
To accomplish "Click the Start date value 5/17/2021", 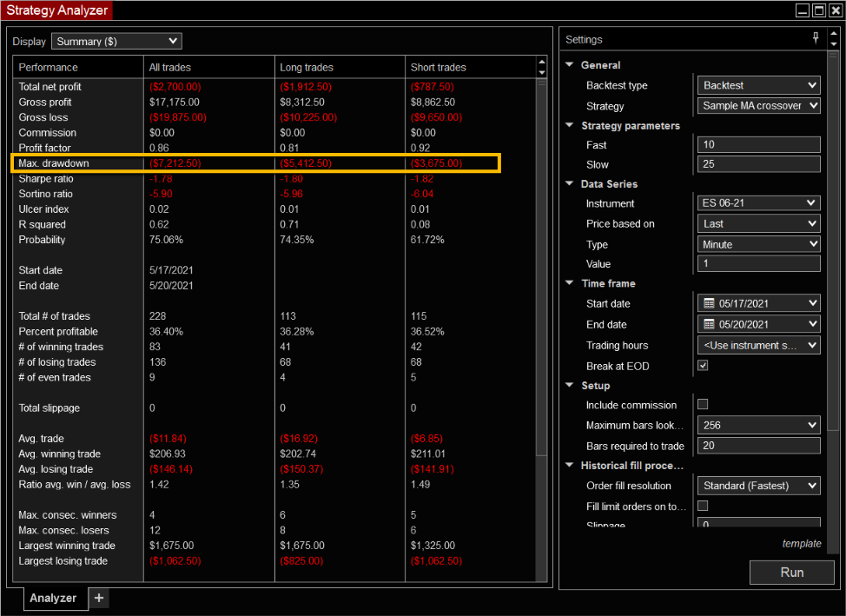I will pos(171,270).
